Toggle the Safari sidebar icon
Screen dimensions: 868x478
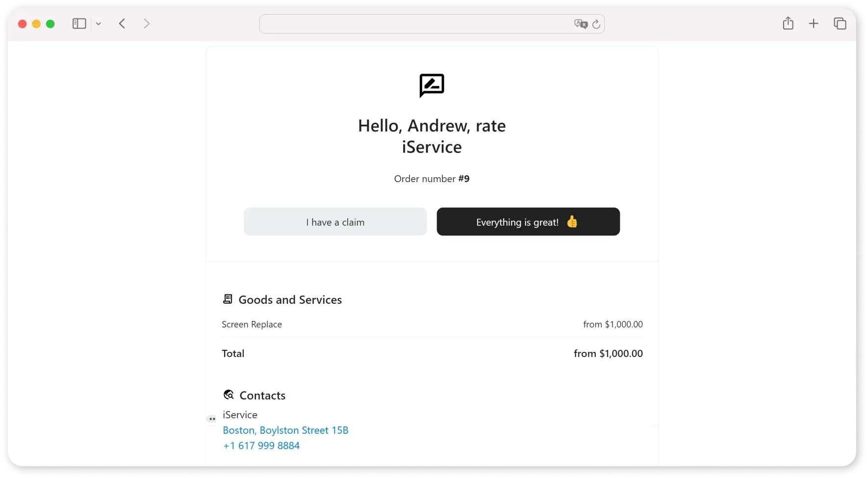(79, 24)
